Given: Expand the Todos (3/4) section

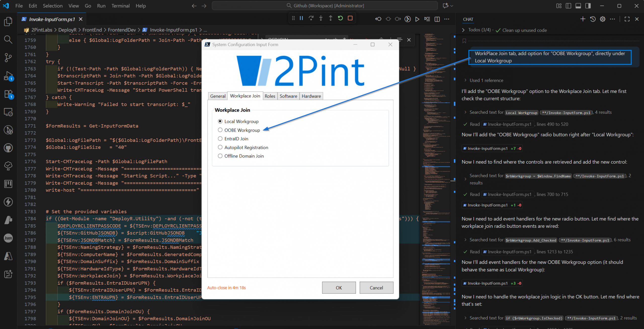Looking at the screenshot, I should tap(463, 30).
